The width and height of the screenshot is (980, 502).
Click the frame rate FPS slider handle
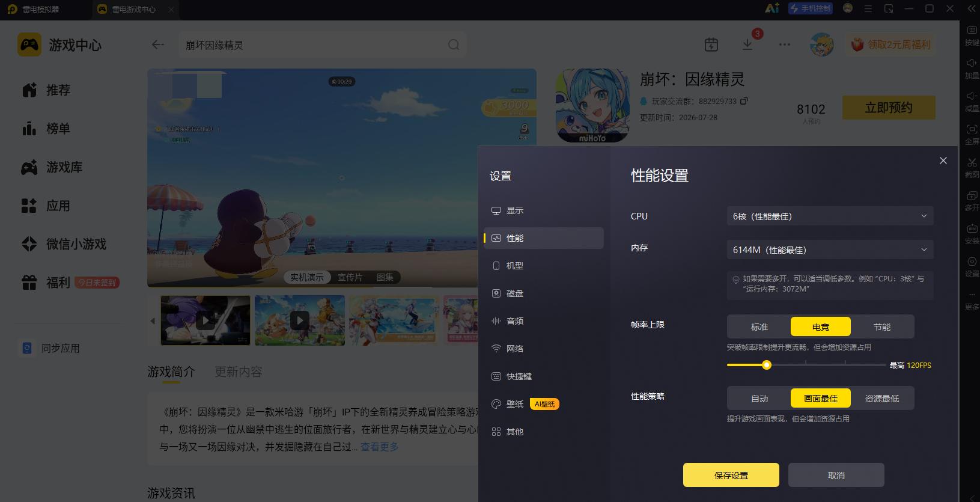767,365
